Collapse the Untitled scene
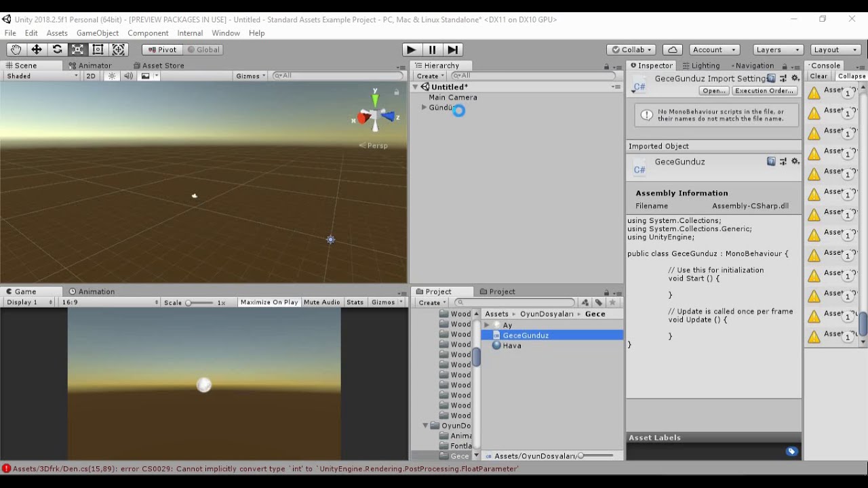Image resolution: width=868 pixels, height=488 pixels. pos(416,87)
